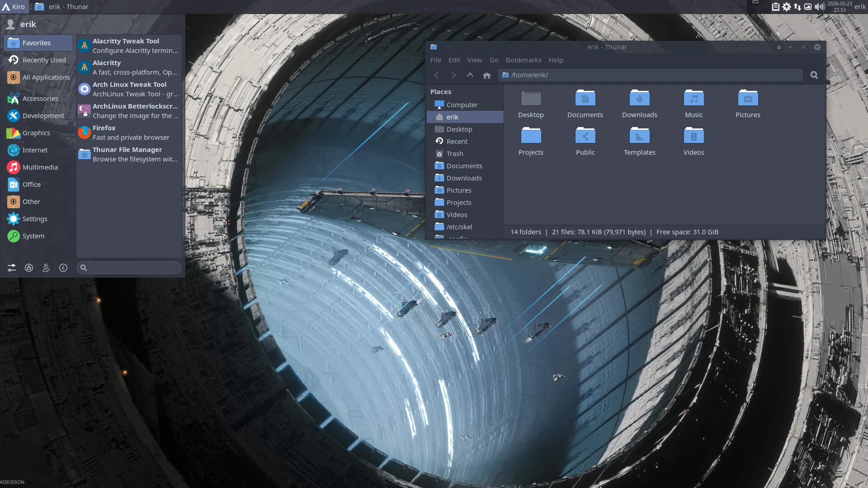Viewport: 868px width, 488px height.
Task: Select erik in Places sidebar
Action: [x=465, y=117]
